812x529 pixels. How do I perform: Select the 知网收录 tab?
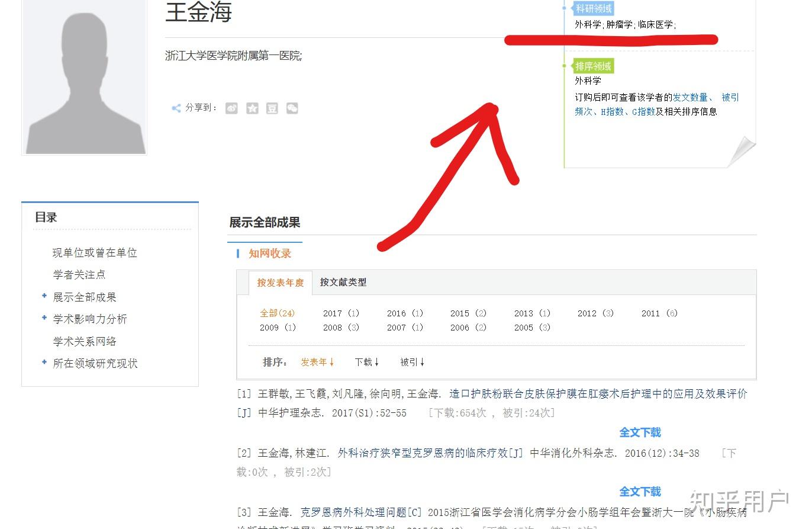tap(270, 254)
